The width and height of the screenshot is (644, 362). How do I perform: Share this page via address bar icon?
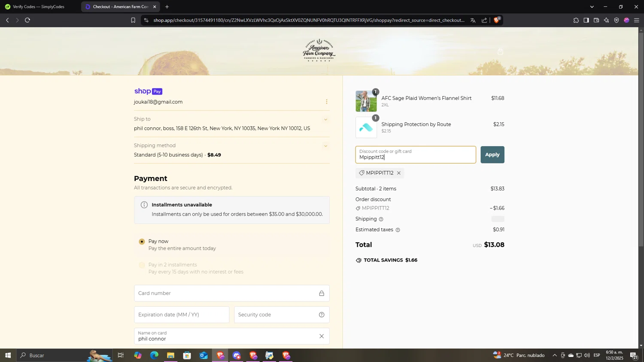pos(484,20)
